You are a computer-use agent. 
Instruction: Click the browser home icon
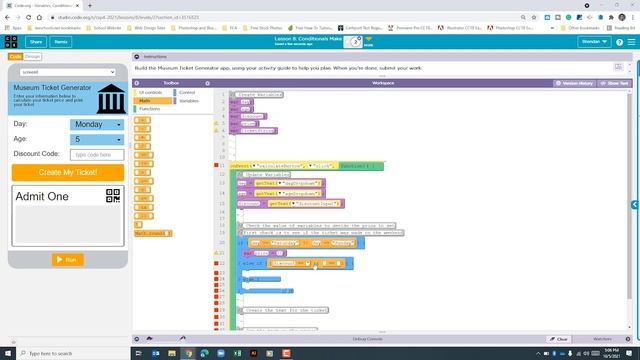coord(39,18)
